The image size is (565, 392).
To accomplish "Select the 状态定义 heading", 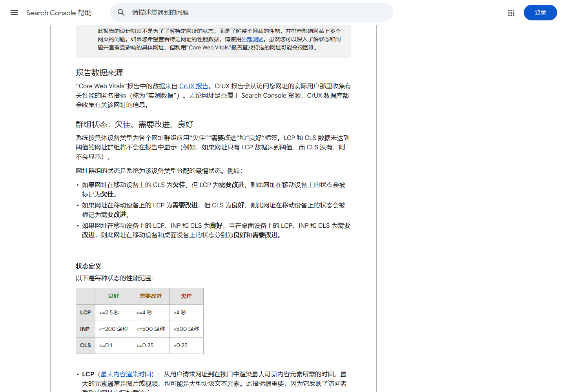I will click(89, 266).
